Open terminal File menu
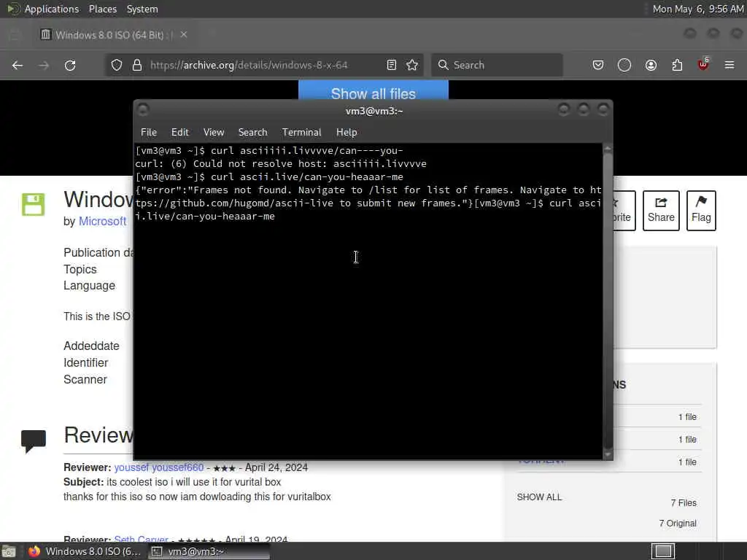The width and height of the screenshot is (747, 560). click(149, 133)
